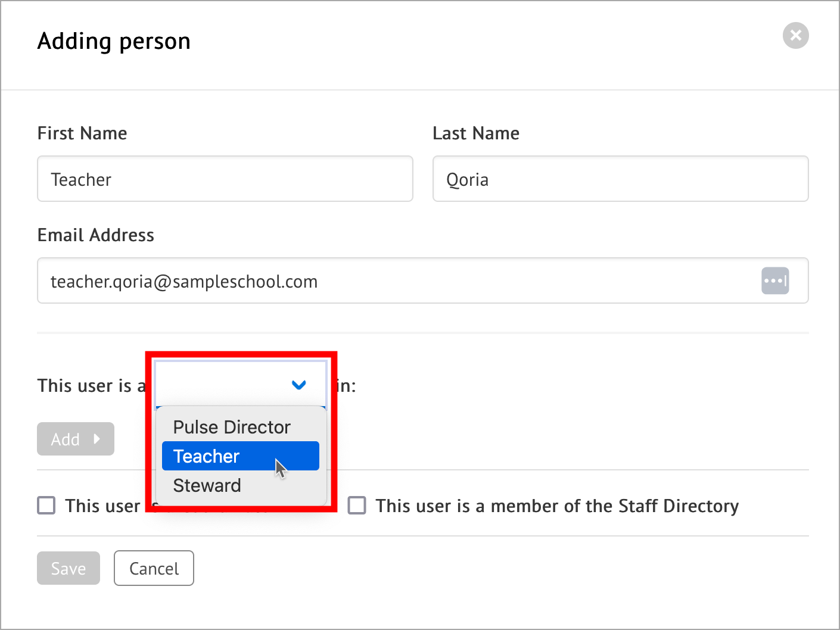Click the Last Name input field

(620, 179)
